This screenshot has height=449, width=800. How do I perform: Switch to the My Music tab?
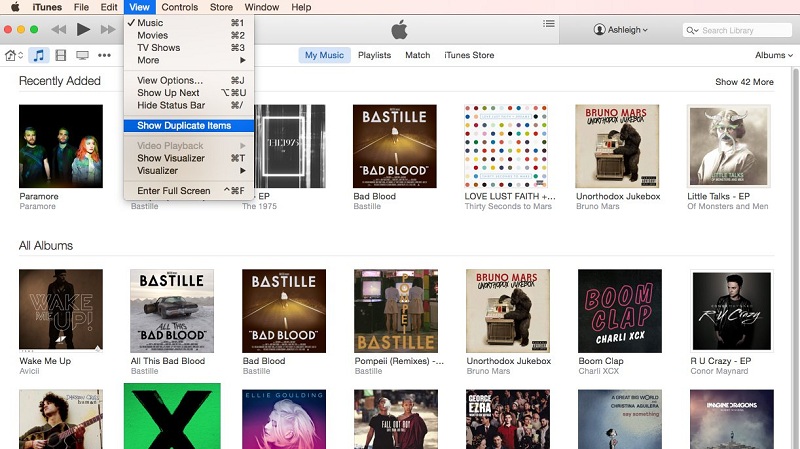pos(324,55)
